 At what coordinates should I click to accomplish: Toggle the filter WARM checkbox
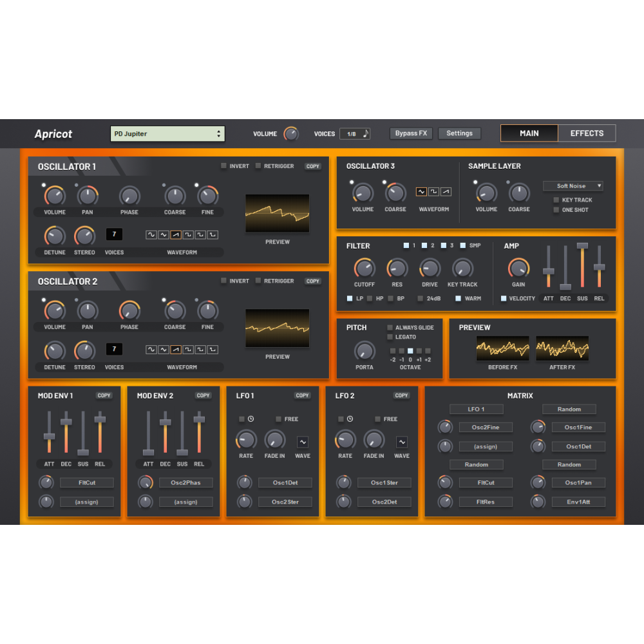coord(459,299)
